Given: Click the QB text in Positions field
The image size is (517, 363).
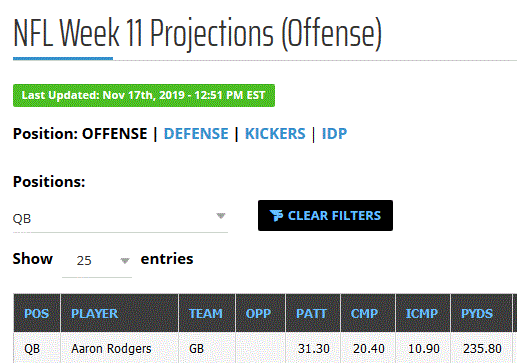Looking at the screenshot, I should 22,219.
